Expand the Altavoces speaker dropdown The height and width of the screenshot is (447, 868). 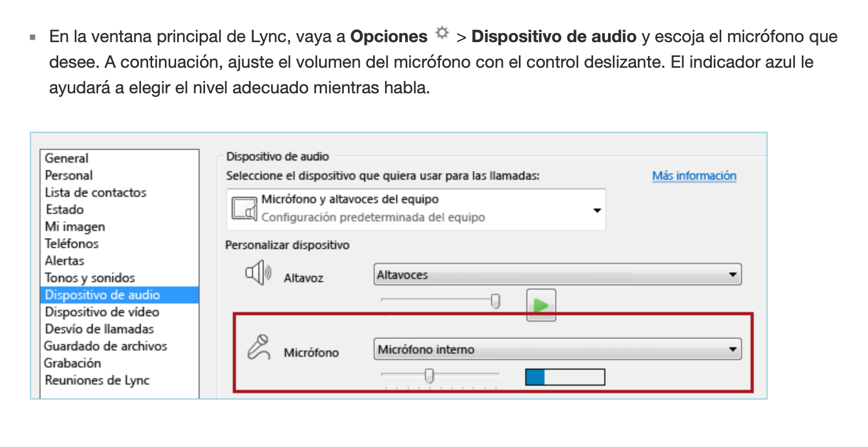[733, 275]
